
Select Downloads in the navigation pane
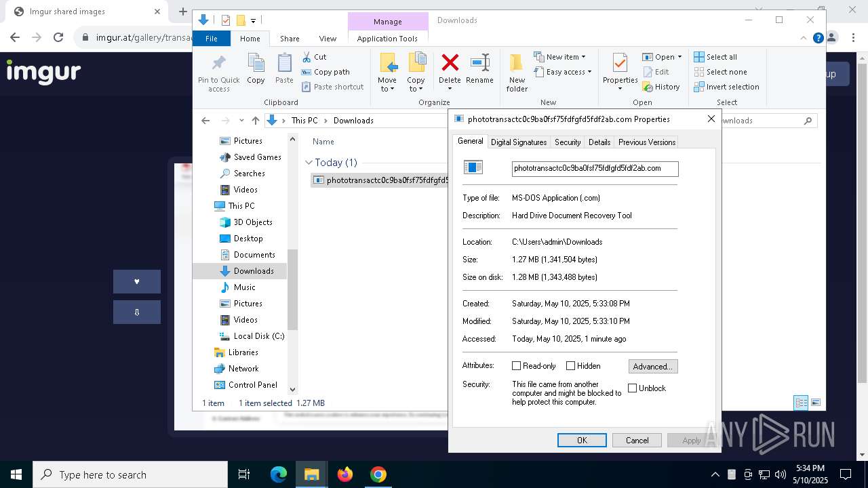(x=239, y=271)
